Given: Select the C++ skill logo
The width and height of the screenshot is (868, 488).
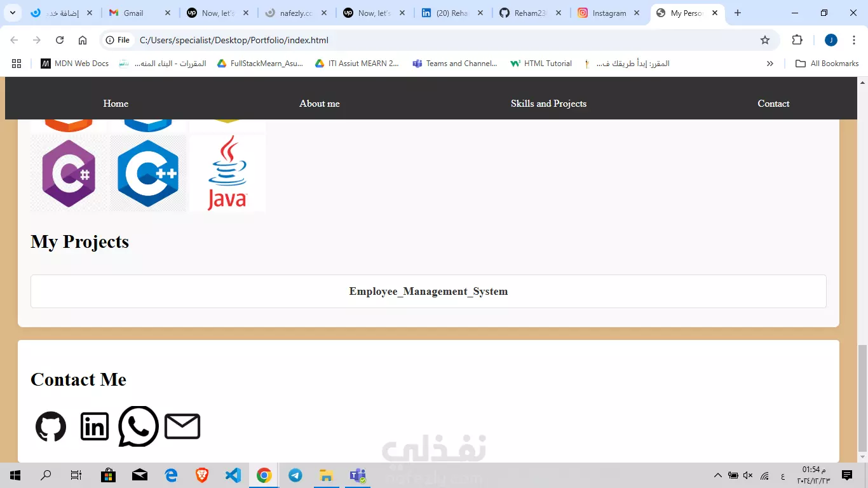Looking at the screenshot, I should 148,173.
